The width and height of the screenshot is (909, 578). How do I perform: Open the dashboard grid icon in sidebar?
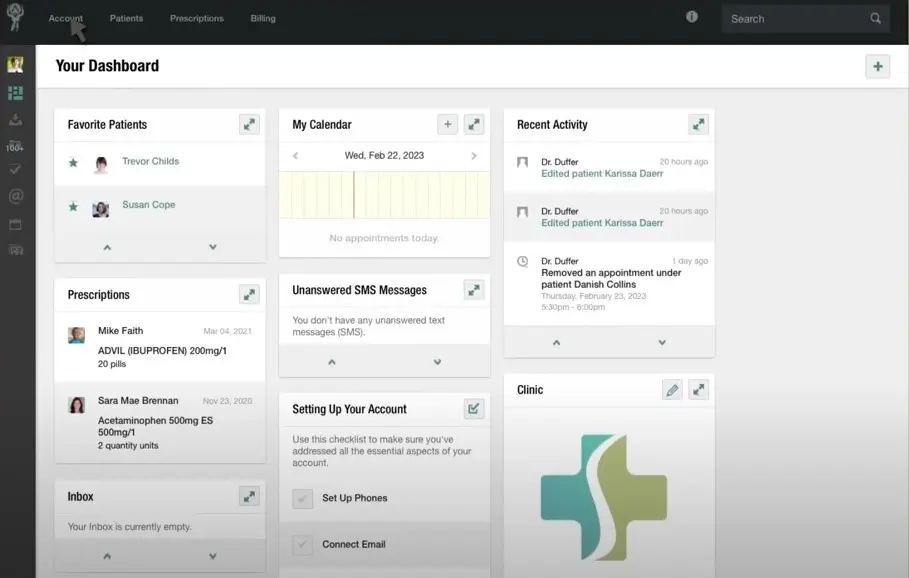click(15, 93)
